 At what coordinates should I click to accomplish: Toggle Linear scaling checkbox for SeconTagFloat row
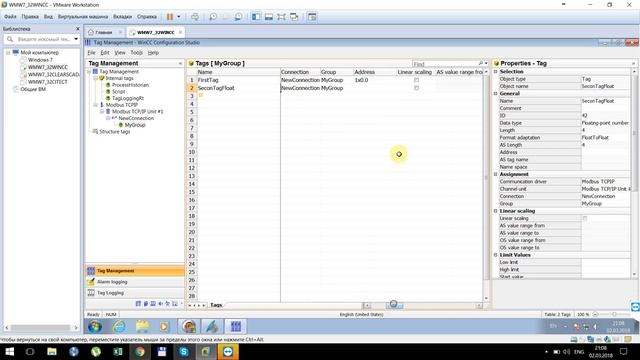tap(416, 88)
